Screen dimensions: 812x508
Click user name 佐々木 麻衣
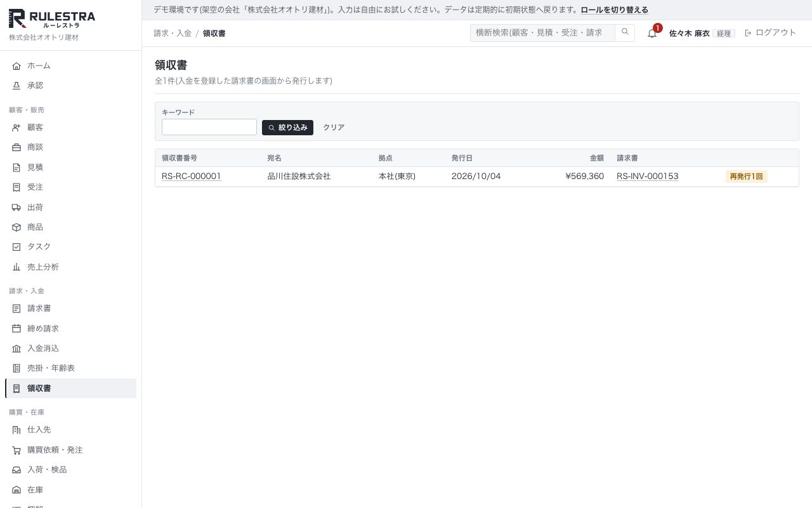click(x=690, y=33)
